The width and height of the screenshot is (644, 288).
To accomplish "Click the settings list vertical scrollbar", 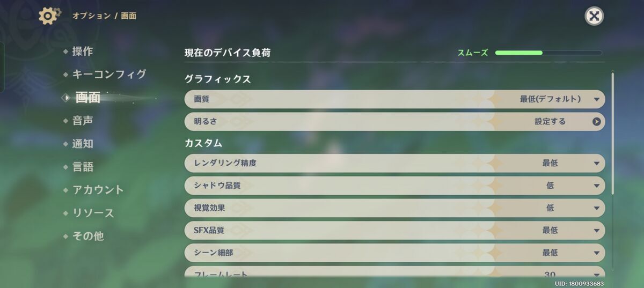I will coord(612,132).
